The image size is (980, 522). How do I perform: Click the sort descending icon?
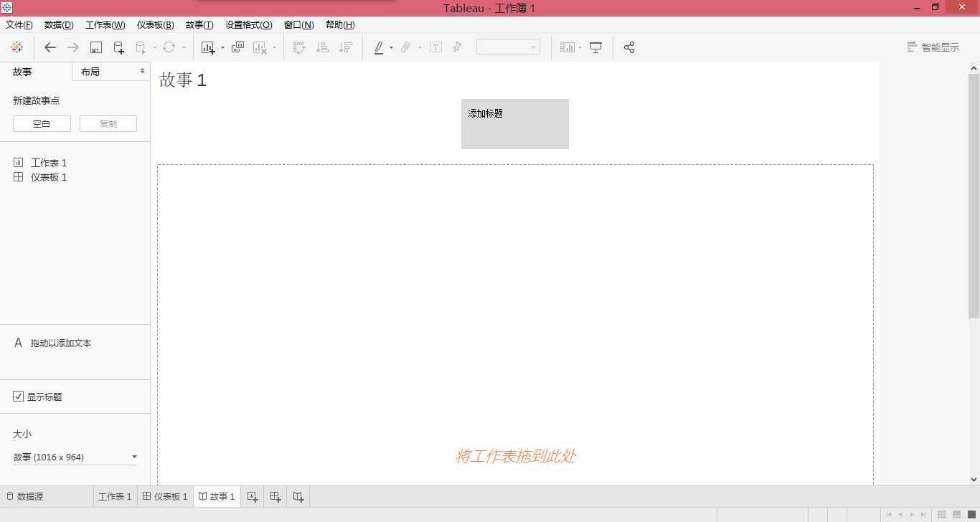tap(346, 47)
